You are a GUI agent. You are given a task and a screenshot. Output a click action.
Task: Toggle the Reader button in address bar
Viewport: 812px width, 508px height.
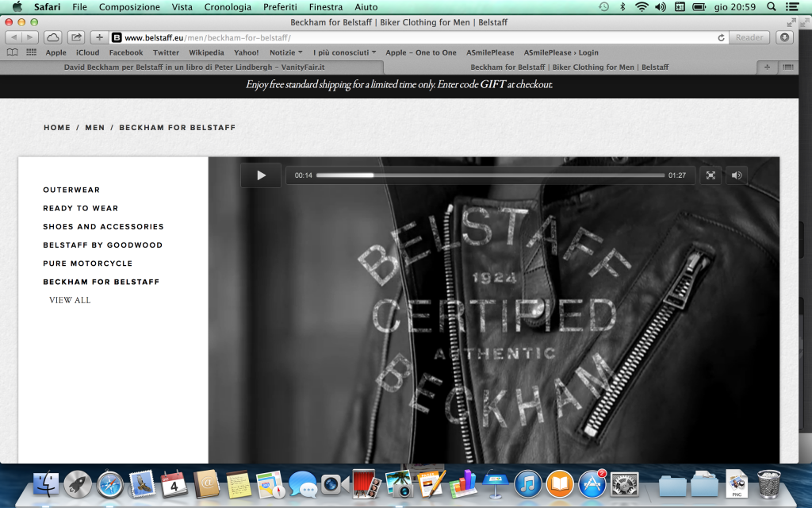pyautogui.click(x=749, y=37)
